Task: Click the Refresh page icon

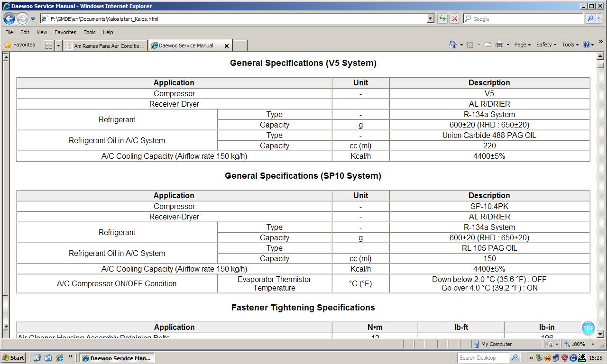Action: point(442,19)
